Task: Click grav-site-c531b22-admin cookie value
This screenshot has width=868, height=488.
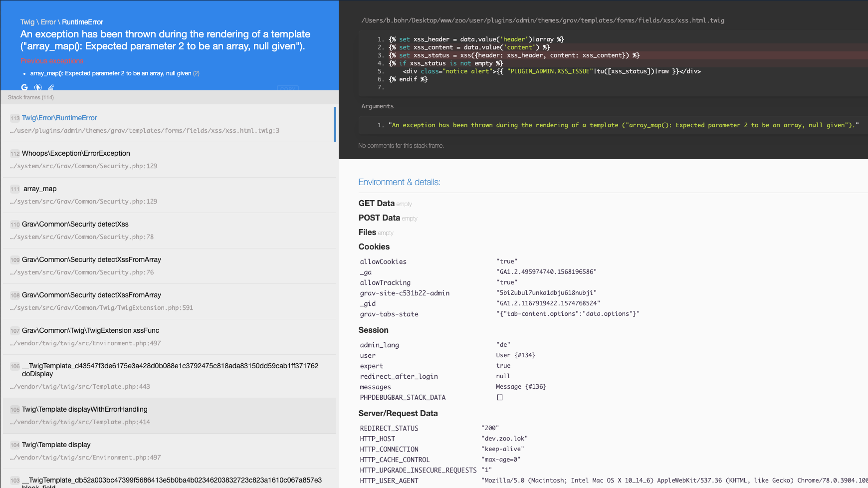Action: pos(546,293)
